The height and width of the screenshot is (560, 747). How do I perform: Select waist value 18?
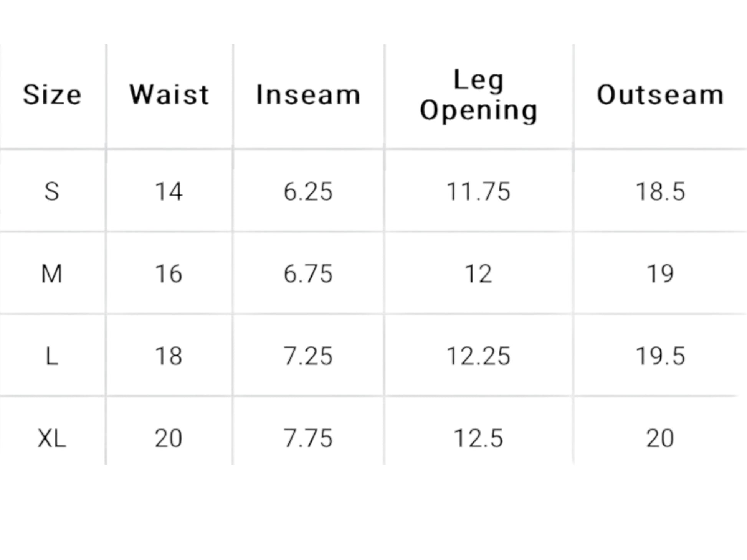point(169,356)
